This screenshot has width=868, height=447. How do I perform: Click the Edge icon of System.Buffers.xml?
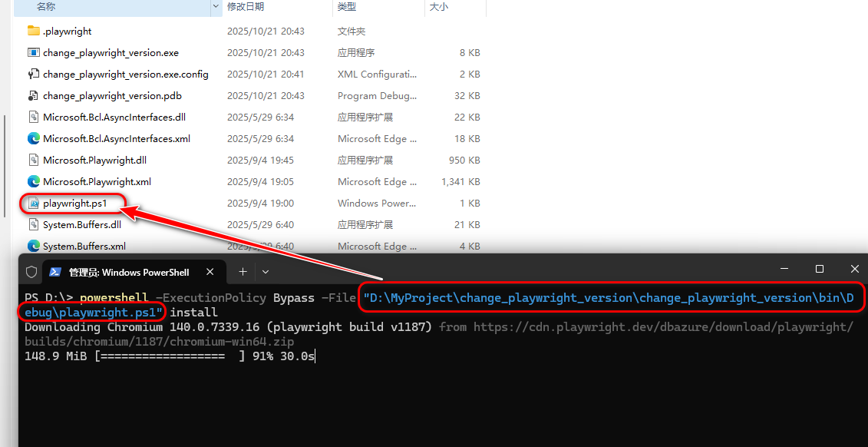[x=34, y=246]
